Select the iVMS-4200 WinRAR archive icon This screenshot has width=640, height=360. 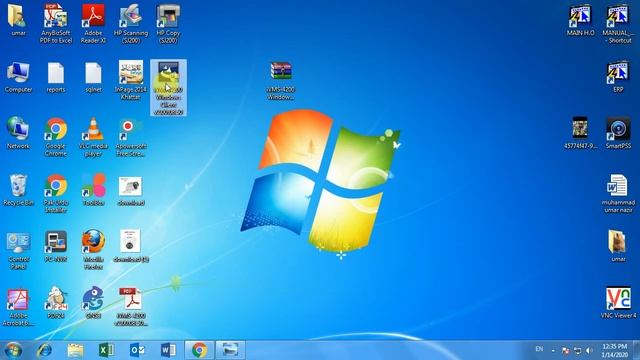tap(281, 81)
